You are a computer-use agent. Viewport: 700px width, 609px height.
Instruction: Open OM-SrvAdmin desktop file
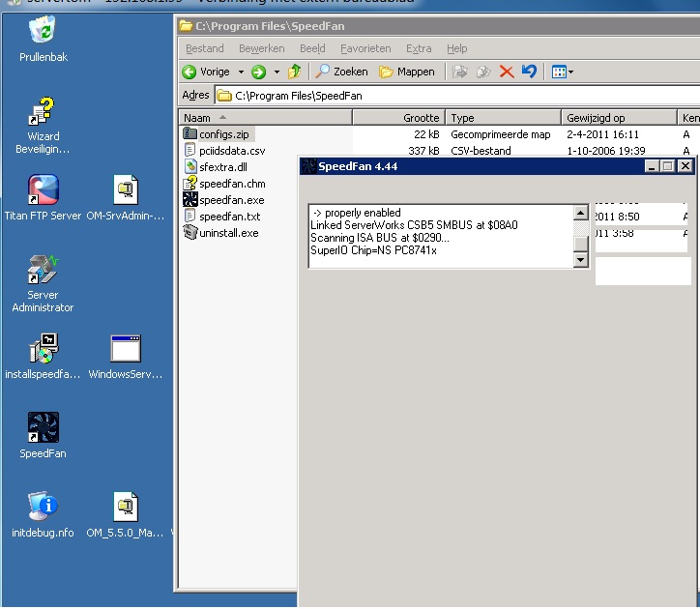pos(126,198)
